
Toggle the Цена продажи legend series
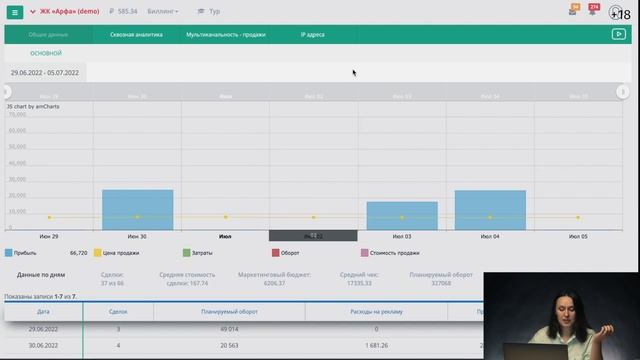click(x=121, y=253)
